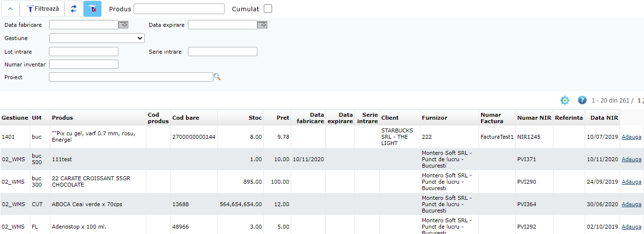Sort table by the Stoc column header
Image resolution: width=644 pixels, height=234 pixels.
pos(255,118)
